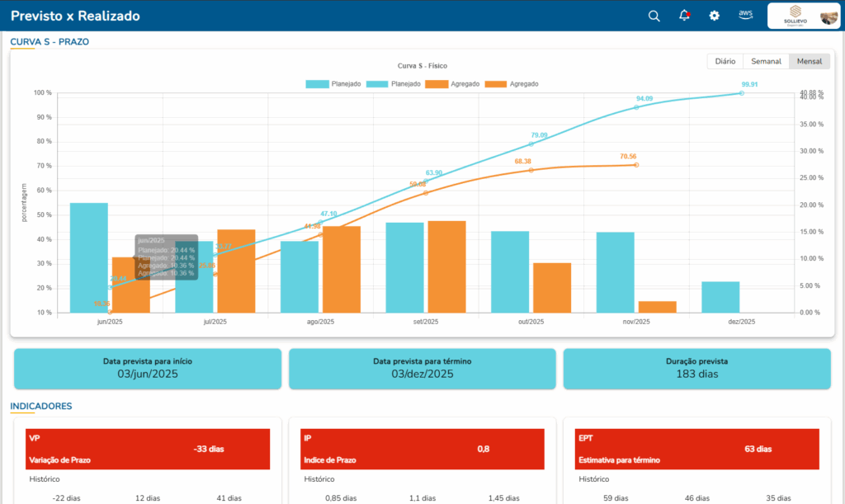845x504 pixels.
Task: Select the Mensal view tab
Action: (810, 61)
